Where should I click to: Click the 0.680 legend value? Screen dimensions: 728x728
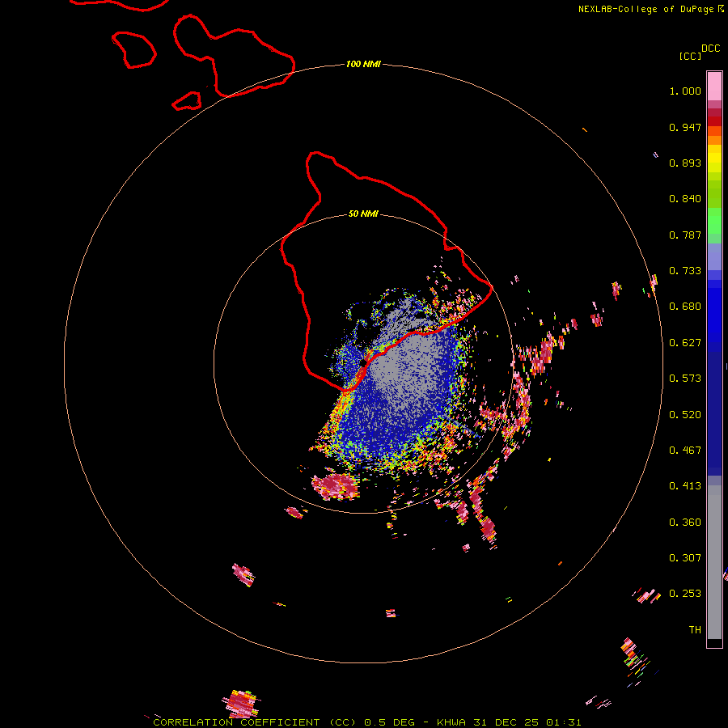[x=685, y=307]
